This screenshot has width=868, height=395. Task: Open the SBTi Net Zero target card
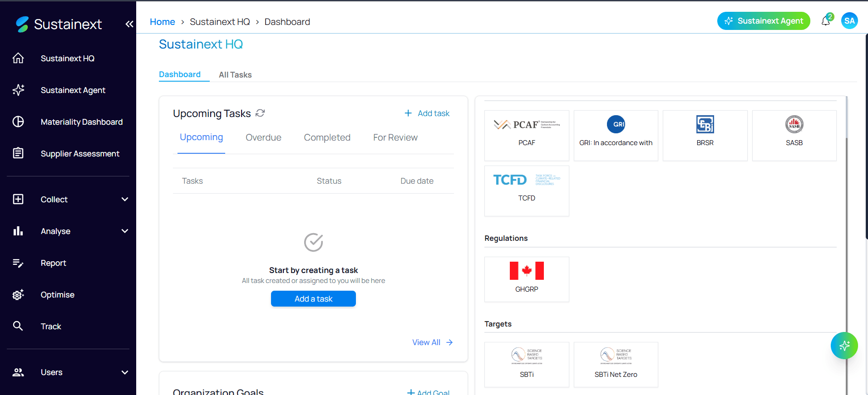coord(616,365)
